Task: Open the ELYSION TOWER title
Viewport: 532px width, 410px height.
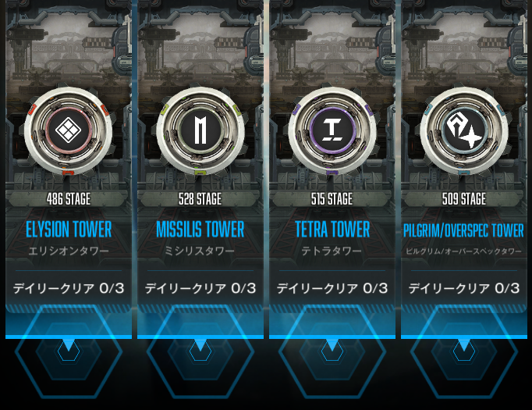Action: pyautogui.click(x=69, y=230)
